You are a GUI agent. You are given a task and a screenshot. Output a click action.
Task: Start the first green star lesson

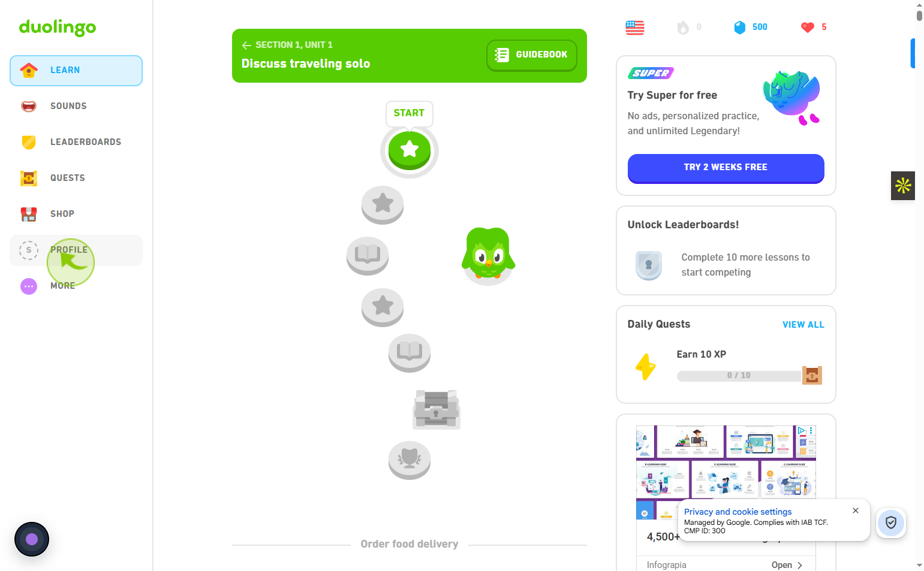[410, 150]
